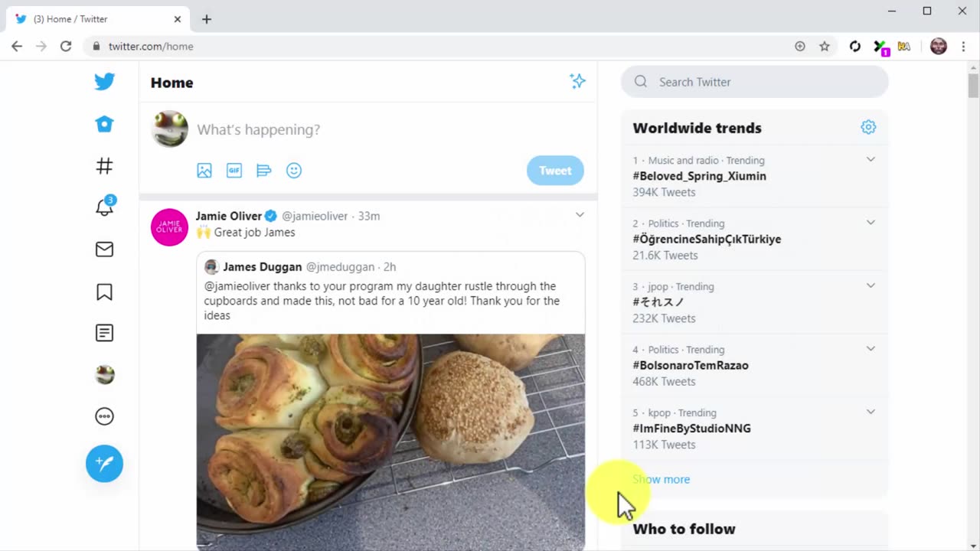
Task: Click your avatar in the composer
Action: point(169,129)
